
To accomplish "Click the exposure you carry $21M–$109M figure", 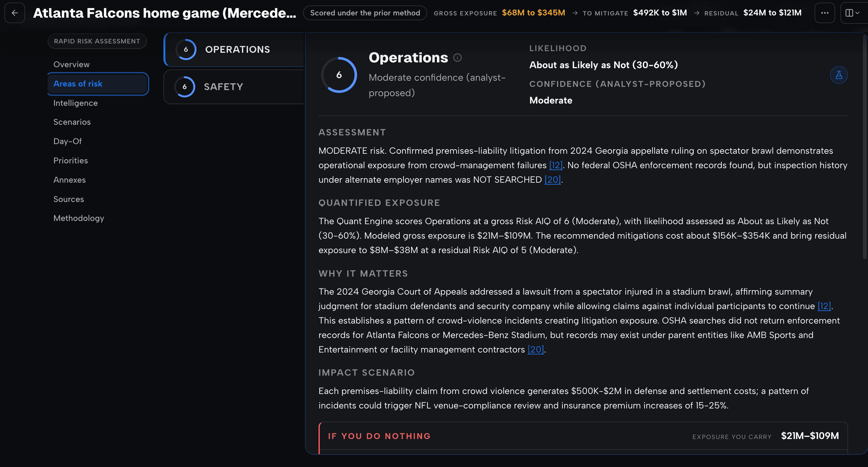I will coord(810,436).
